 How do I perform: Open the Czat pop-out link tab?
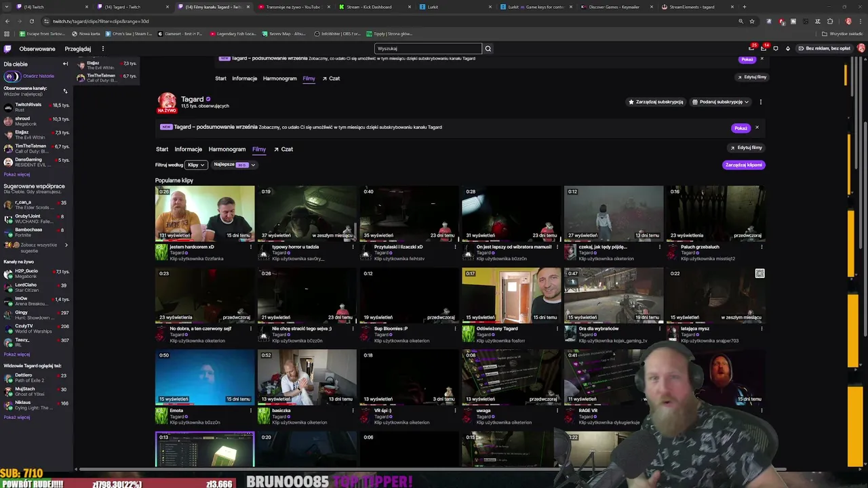click(283, 149)
